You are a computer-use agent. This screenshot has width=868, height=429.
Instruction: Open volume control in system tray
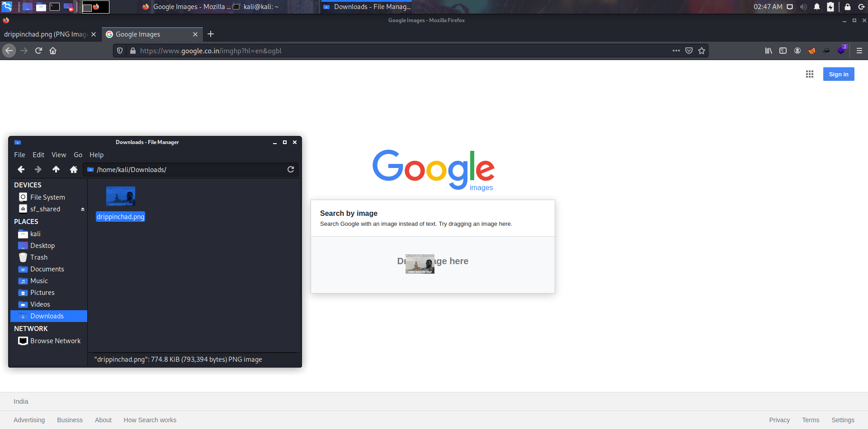point(803,7)
